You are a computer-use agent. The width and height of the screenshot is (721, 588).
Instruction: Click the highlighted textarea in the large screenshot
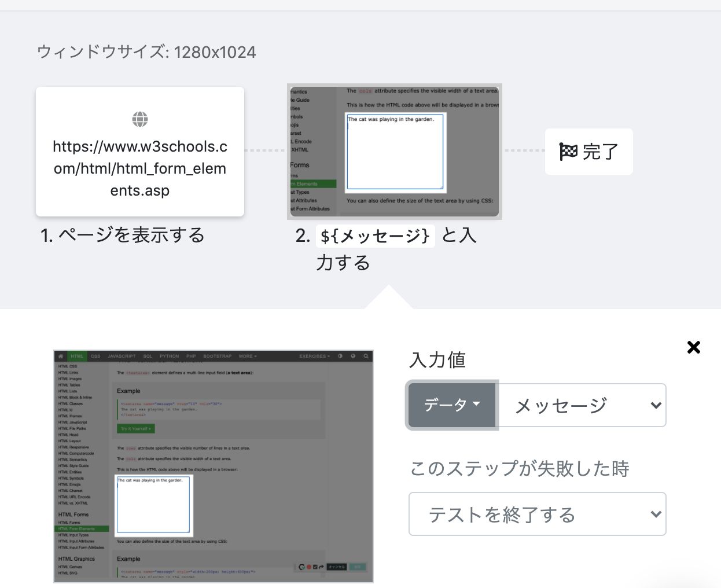153,505
